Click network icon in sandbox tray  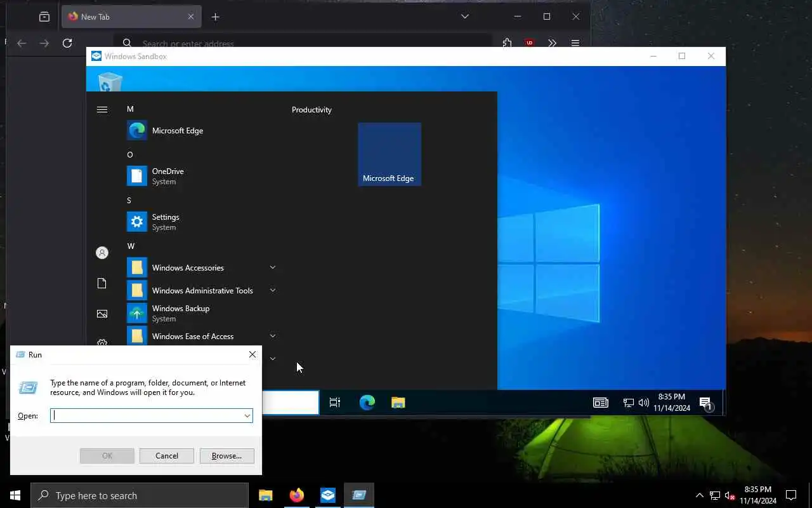(629, 403)
